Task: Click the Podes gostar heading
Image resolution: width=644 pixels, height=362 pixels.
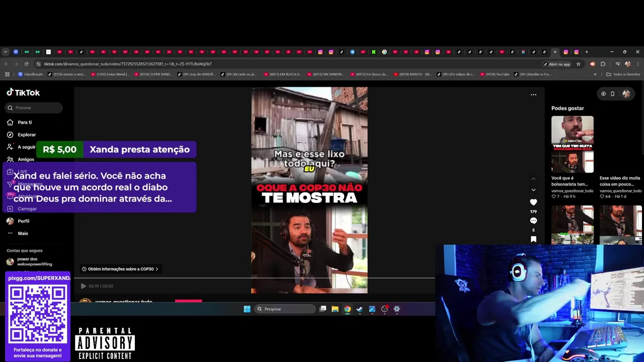Action: [x=568, y=108]
